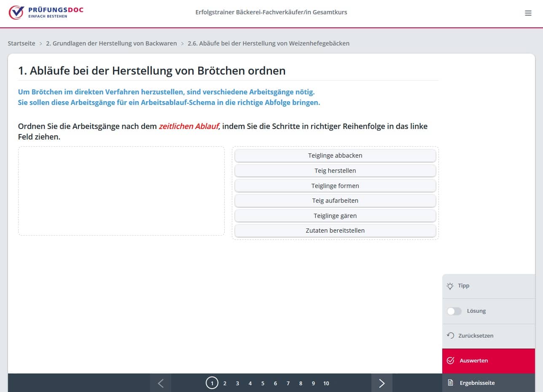Click the Auswerten checkmark icon

coord(450,360)
